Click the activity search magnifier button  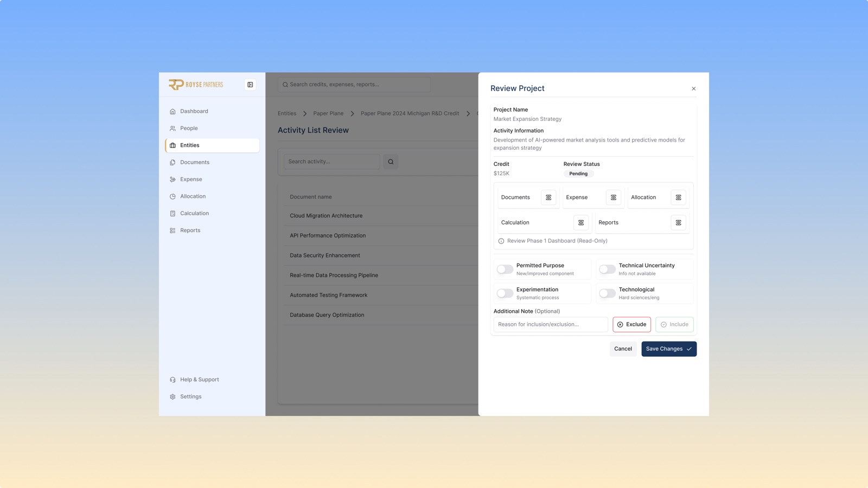[391, 162]
